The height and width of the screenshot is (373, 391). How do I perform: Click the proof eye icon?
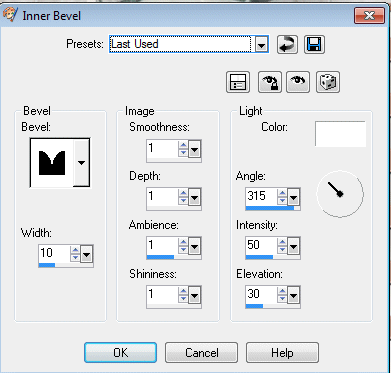coord(298,82)
